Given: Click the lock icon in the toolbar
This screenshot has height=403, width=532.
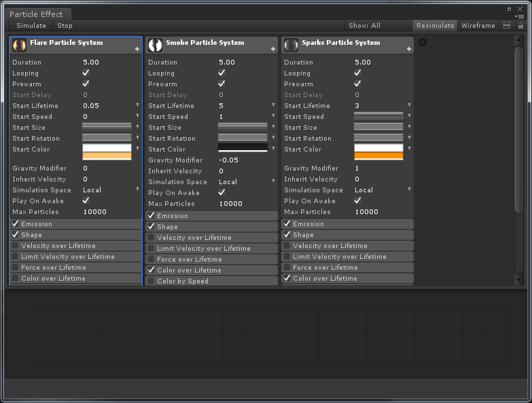Looking at the screenshot, I should click(520, 25).
